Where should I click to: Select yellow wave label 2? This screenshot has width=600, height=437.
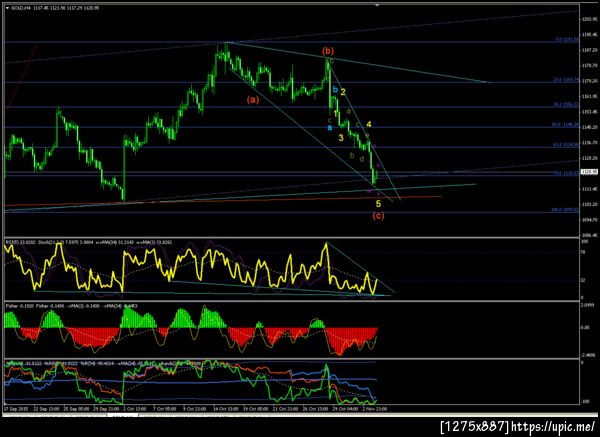tap(343, 92)
